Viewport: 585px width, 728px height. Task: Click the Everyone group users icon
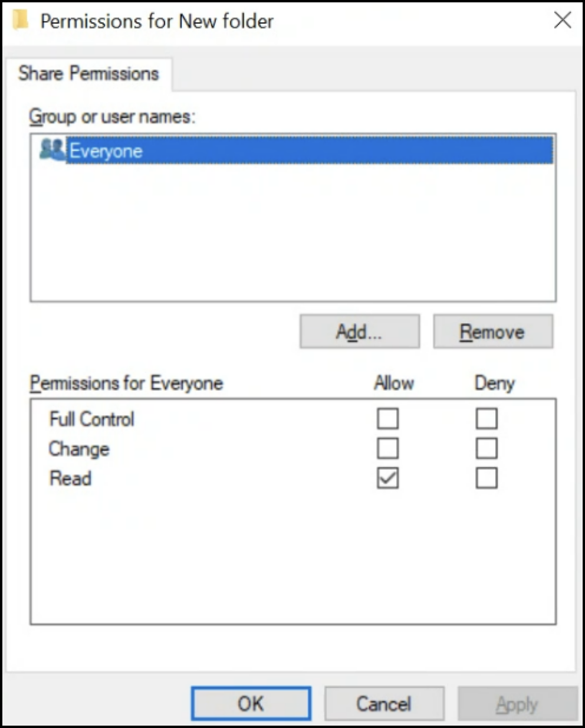pos(52,150)
